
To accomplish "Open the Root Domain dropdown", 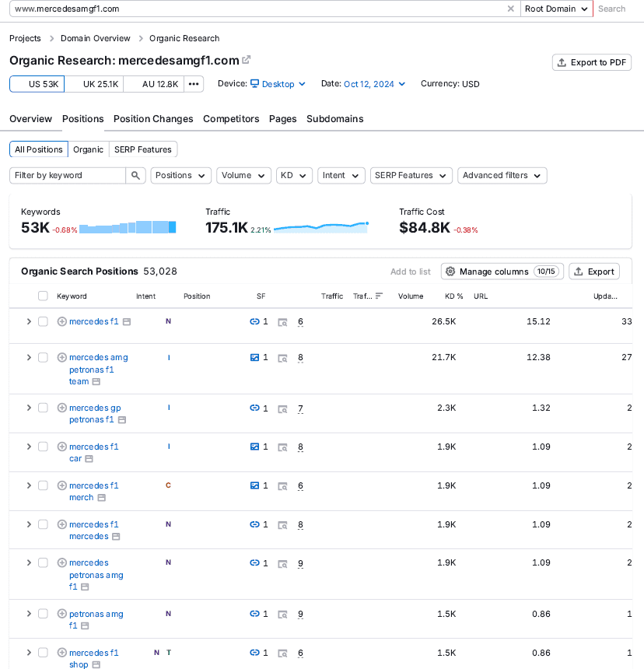I will (556, 9).
